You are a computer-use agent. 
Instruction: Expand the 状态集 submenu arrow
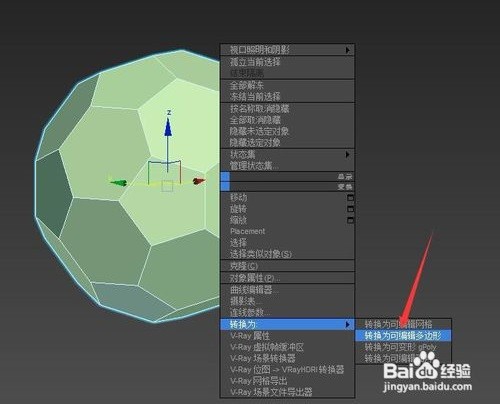coord(347,155)
